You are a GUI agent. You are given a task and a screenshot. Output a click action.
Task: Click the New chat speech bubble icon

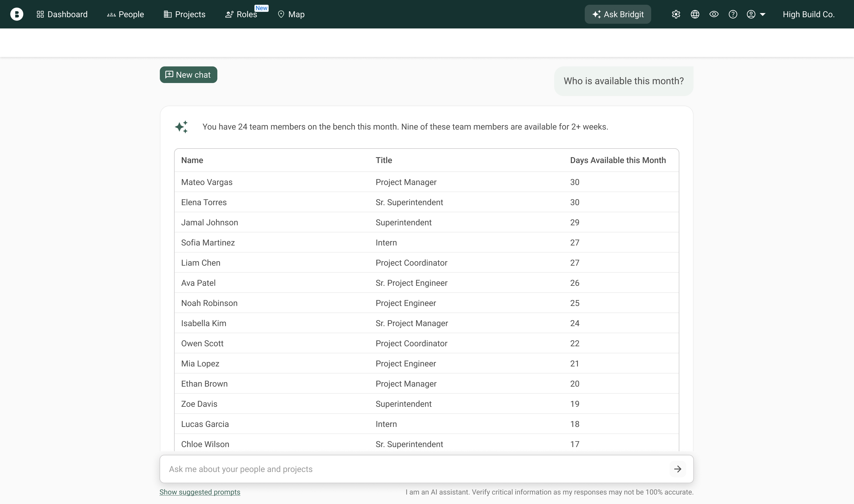pyautogui.click(x=169, y=74)
